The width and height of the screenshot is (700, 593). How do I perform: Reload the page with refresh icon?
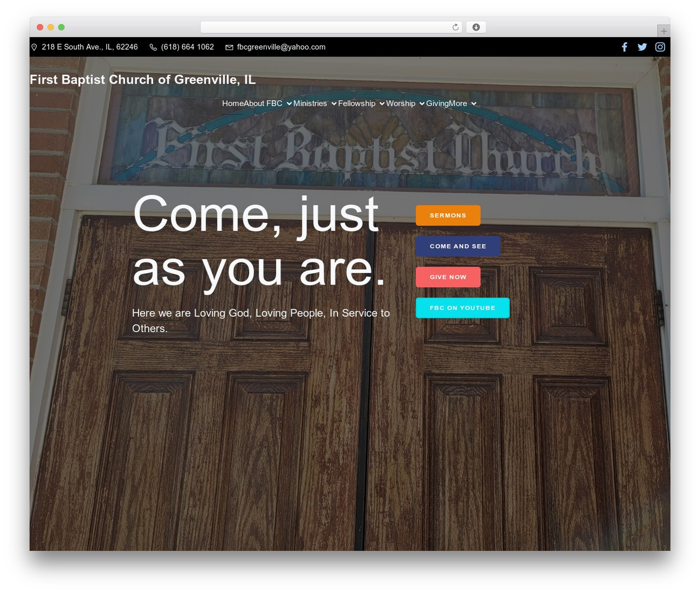pyautogui.click(x=455, y=27)
